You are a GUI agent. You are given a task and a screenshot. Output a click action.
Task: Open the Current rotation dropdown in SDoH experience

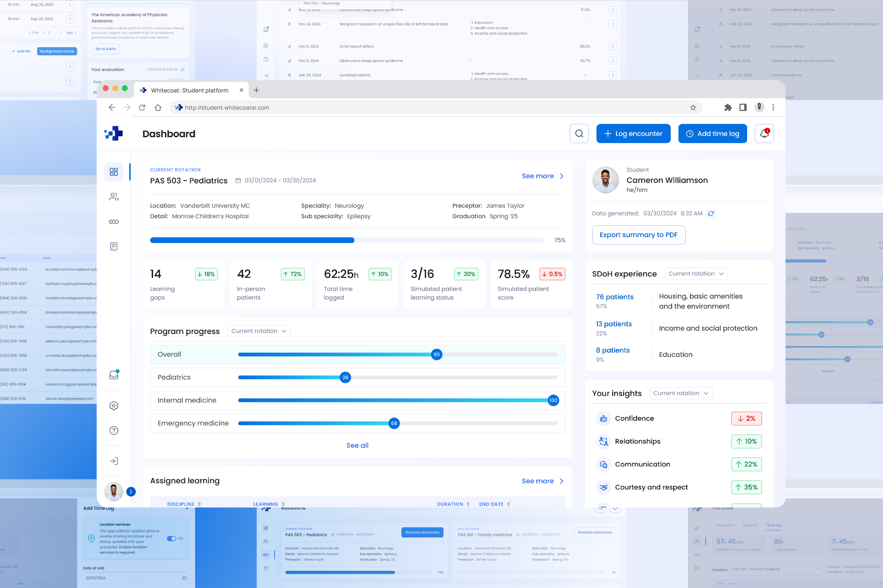coord(696,274)
